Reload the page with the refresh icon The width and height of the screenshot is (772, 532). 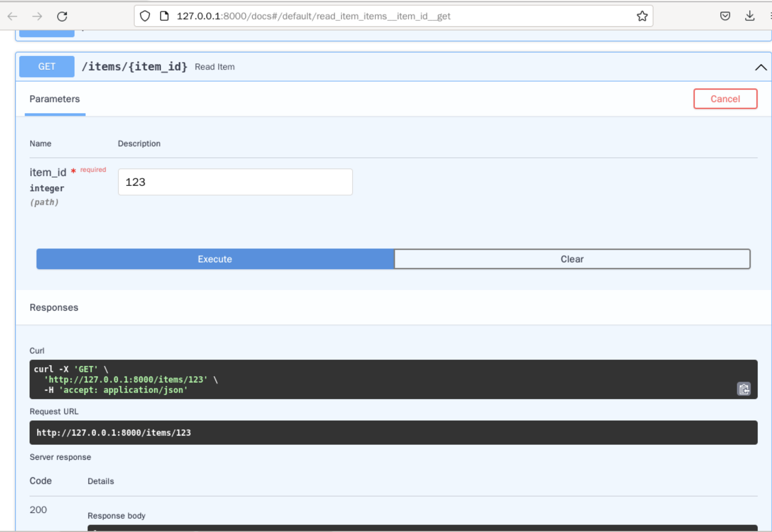[62, 16]
